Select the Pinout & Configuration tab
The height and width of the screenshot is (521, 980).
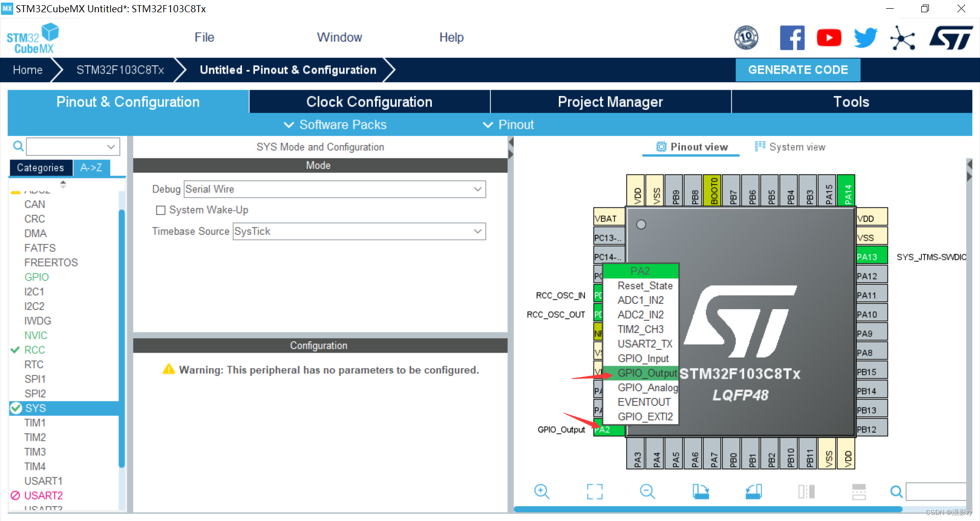(x=128, y=102)
